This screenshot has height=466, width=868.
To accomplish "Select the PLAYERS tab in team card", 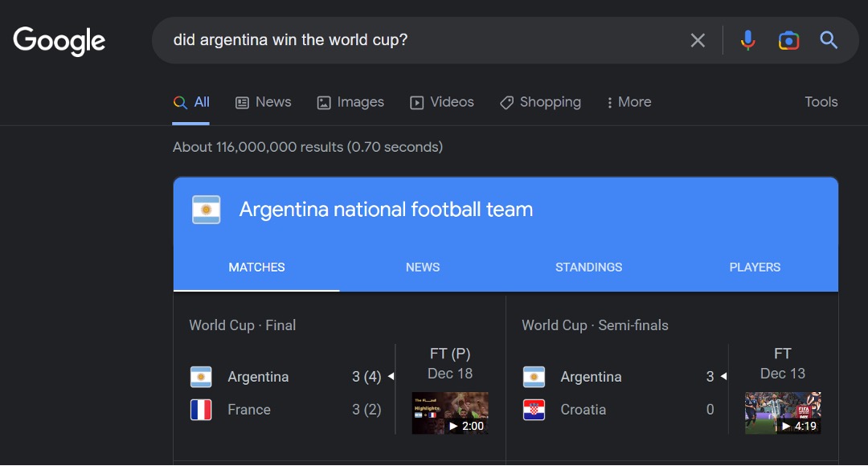I will pyautogui.click(x=755, y=268).
